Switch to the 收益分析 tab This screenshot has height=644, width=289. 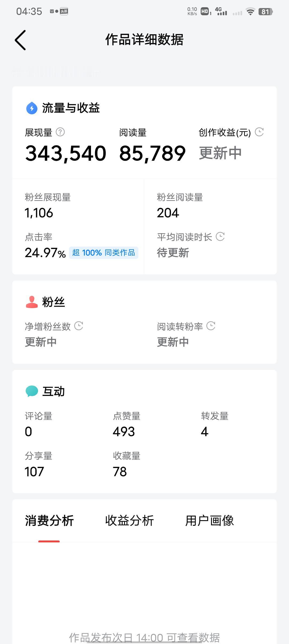coord(130,521)
